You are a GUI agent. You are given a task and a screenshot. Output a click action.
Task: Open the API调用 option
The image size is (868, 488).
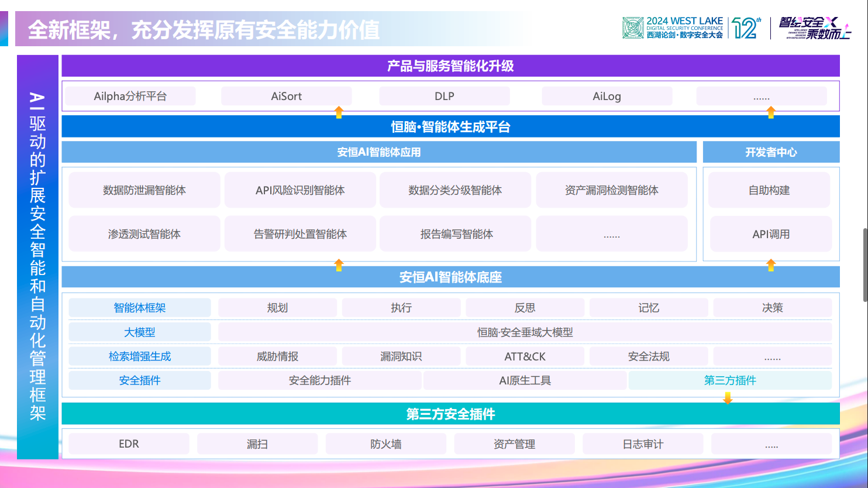pos(770,233)
